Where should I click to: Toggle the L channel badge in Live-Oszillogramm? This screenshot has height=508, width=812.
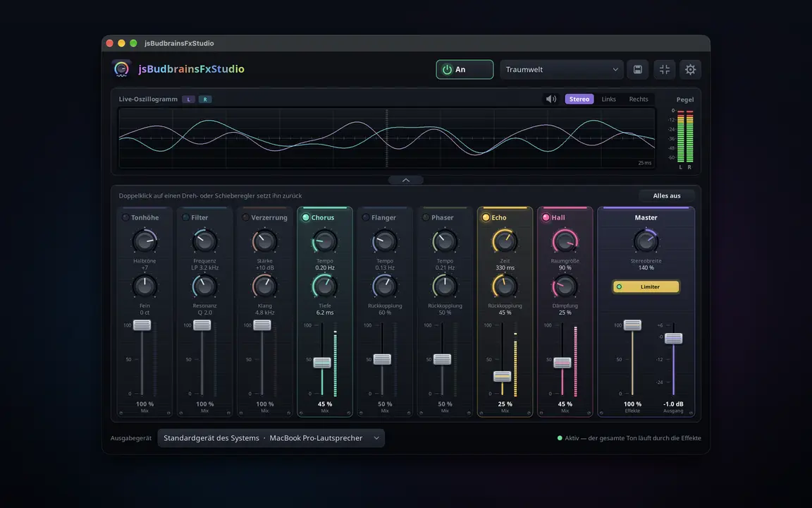point(188,99)
